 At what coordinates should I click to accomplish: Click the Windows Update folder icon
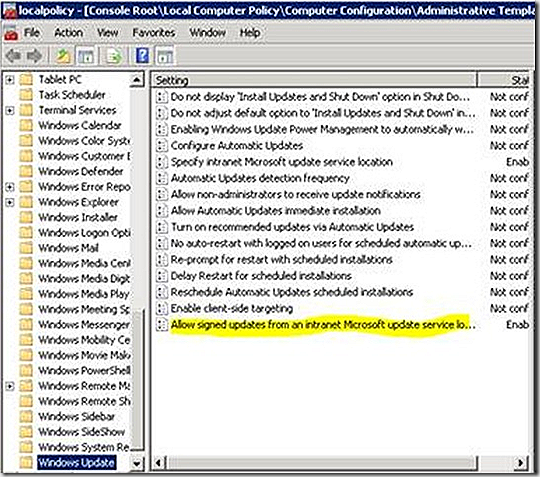[26, 462]
